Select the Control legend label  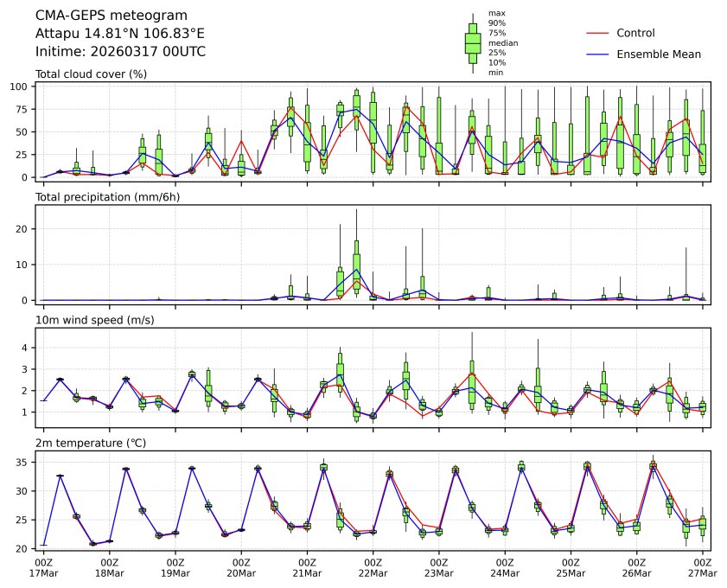(x=635, y=34)
